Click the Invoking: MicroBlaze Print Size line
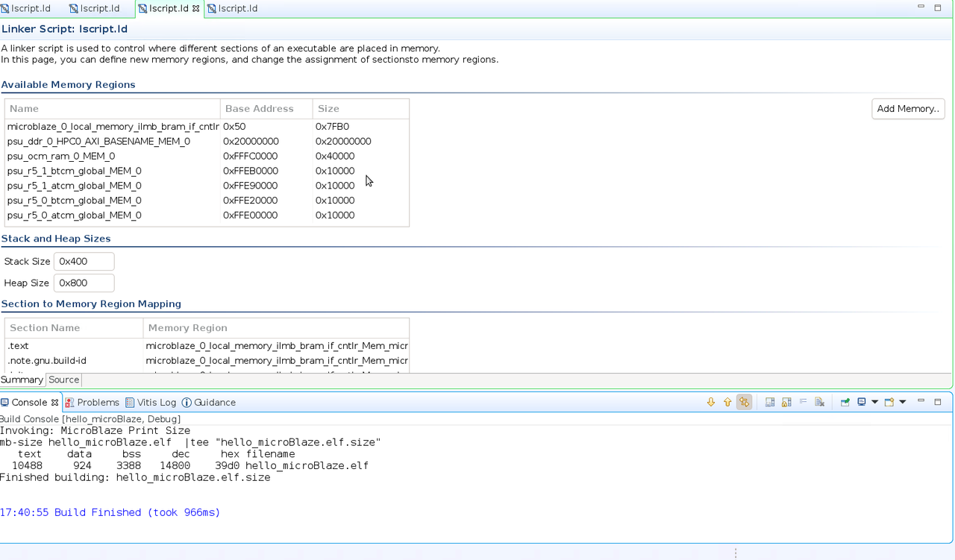 [x=95, y=430]
